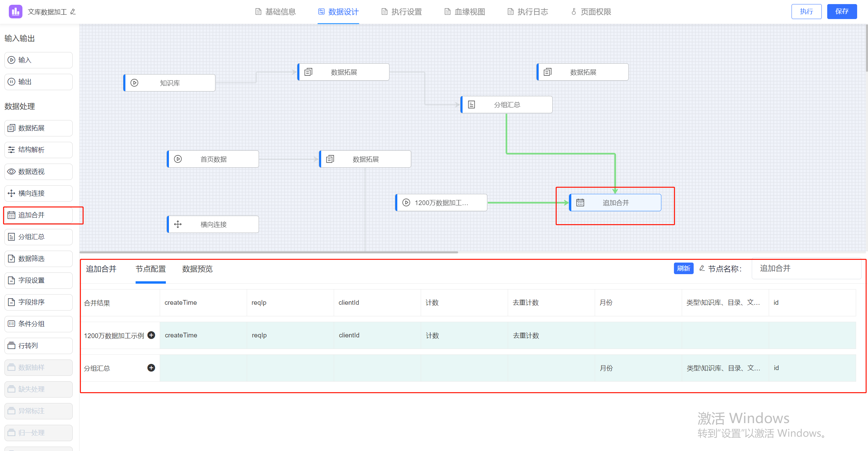Select the 1200万数据加工 node

[441, 202]
